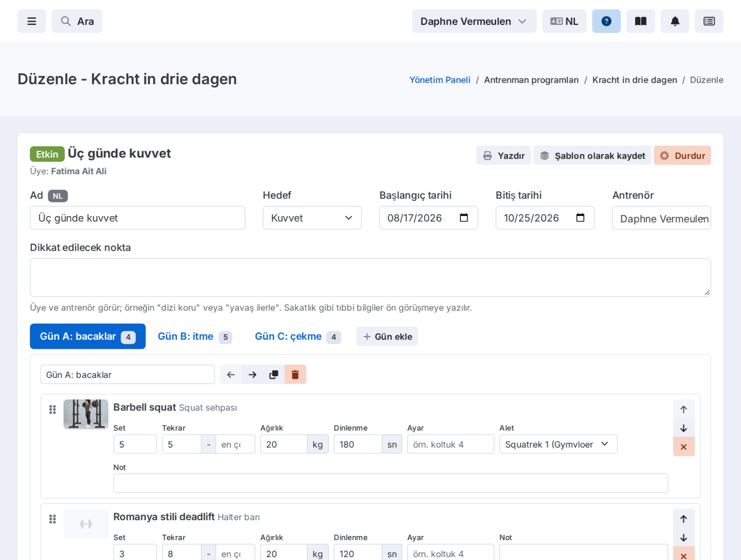Select the Gün A: bacaklar tab
This screenshot has width=741, height=560.
tap(88, 336)
